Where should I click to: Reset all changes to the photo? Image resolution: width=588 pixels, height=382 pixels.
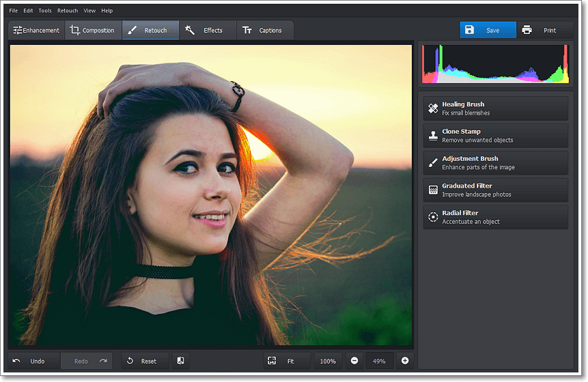(x=144, y=361)
